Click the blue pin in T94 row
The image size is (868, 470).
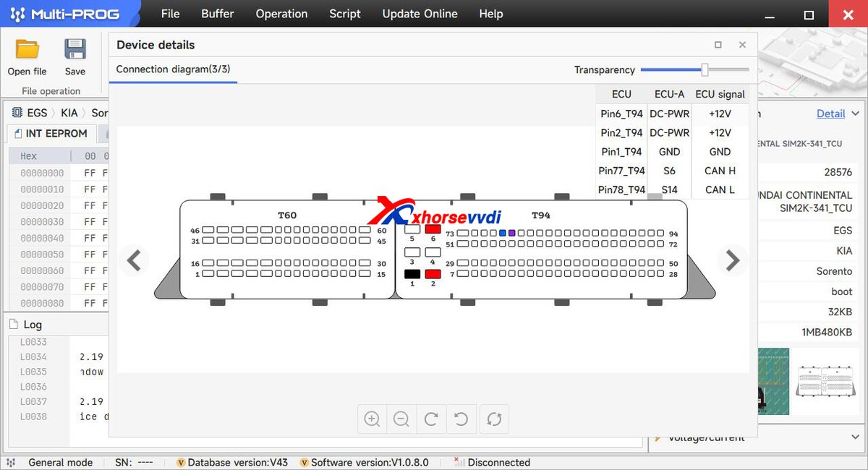[503, 233]
